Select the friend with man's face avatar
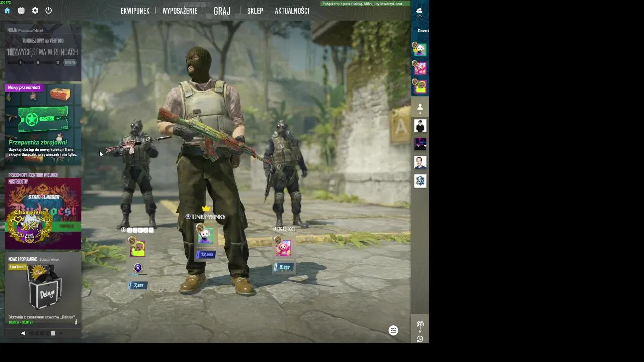The height and width of the screenshot is (362, 644). [x=420, y=162]
